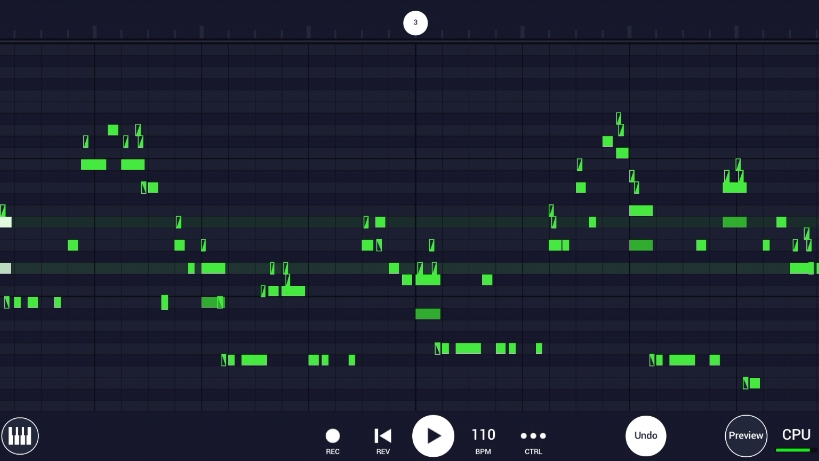The width and height of the screenshot is (819, 461).
Task: Toggle the Preview button
Action: (x=746, y=435)
